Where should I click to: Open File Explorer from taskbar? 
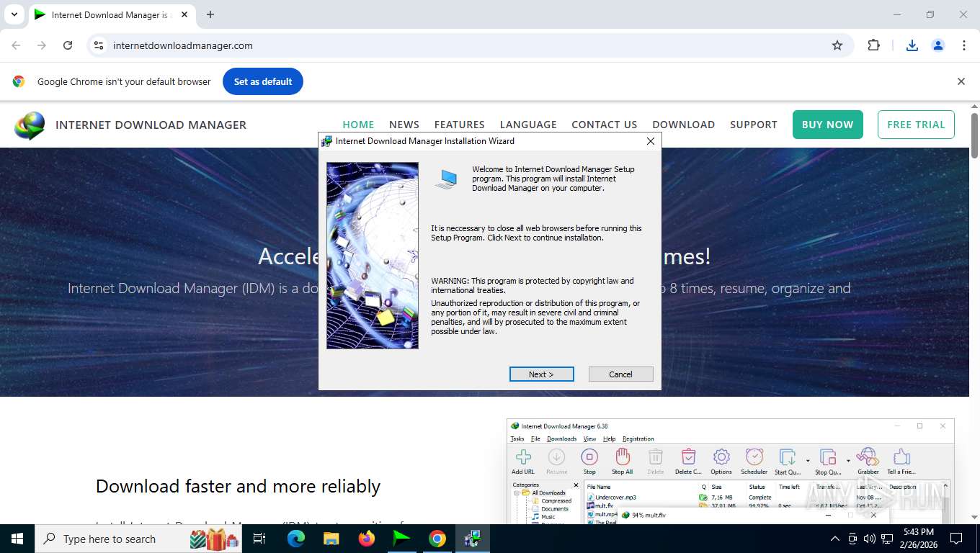pyautogui.click(x=331, y=539)
